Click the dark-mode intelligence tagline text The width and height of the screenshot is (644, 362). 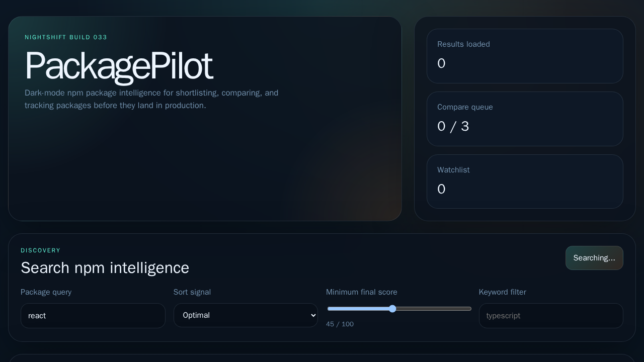[151, 99]
